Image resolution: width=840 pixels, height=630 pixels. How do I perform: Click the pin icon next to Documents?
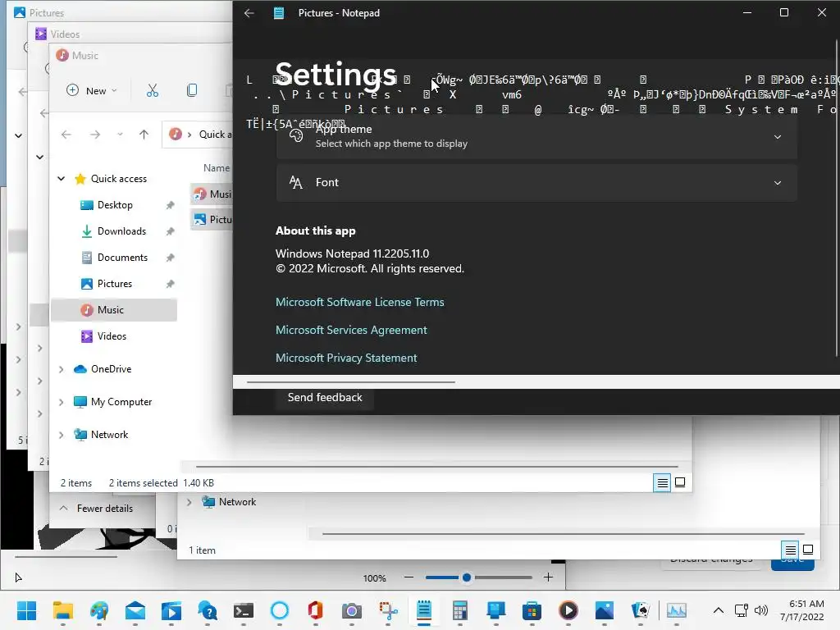(x=171, y=258)
